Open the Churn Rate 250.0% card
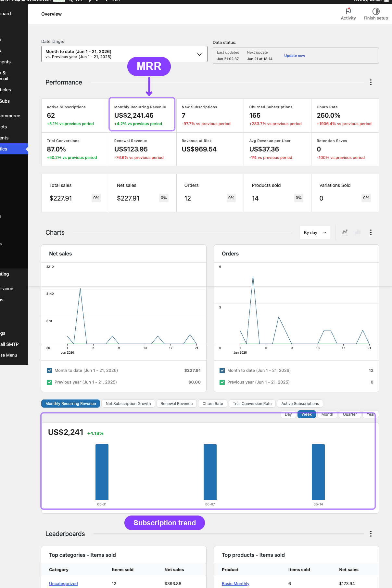This screenshot has width=392, height=588. click(345, 115)
